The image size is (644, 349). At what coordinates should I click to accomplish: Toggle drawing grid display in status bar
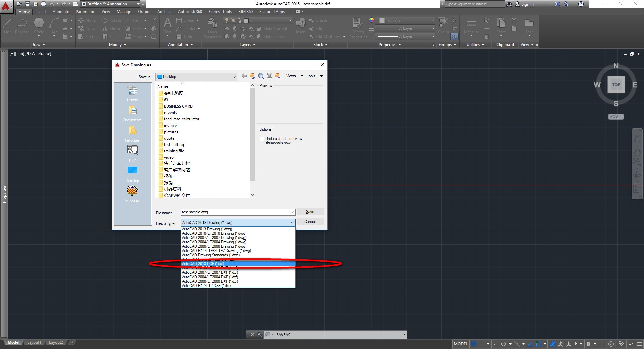(x=474, y=344)
